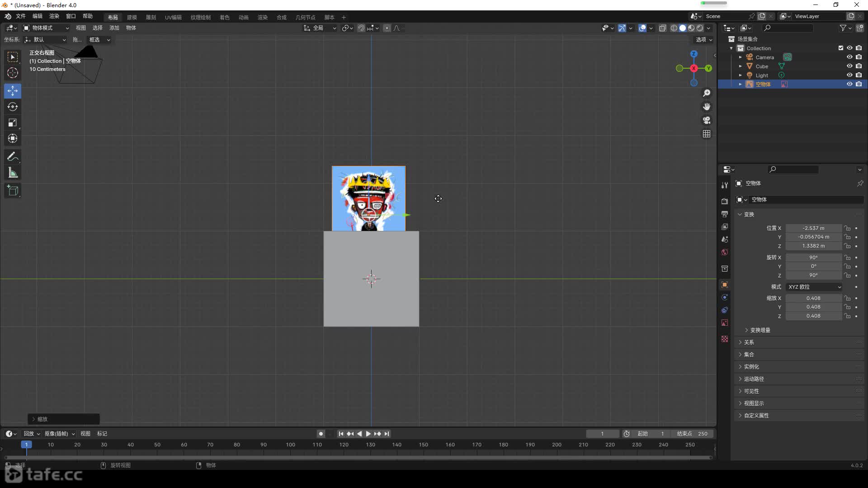The image size is (868, 488).
Task: Click rotation Y value field
Action: tap(814, 267)
